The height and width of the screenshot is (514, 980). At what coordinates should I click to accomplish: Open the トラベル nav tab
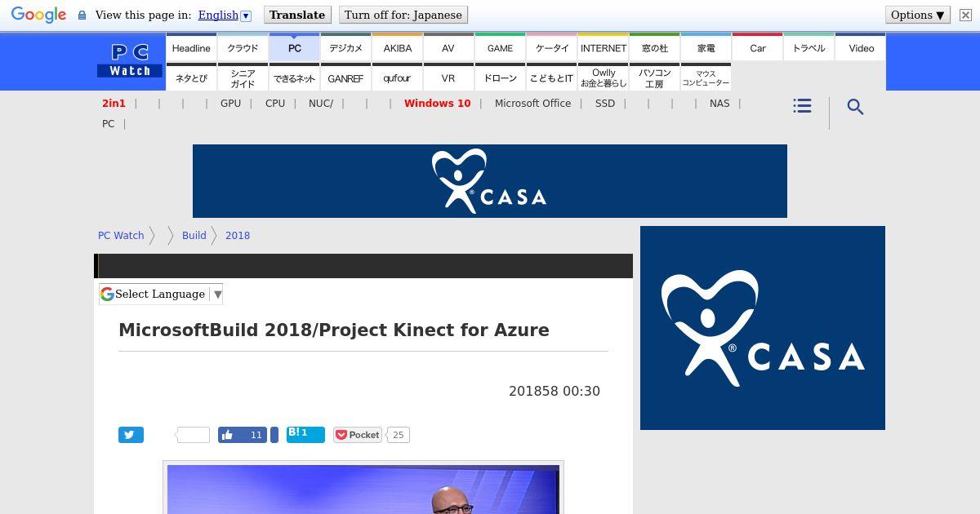click(809, 48)
